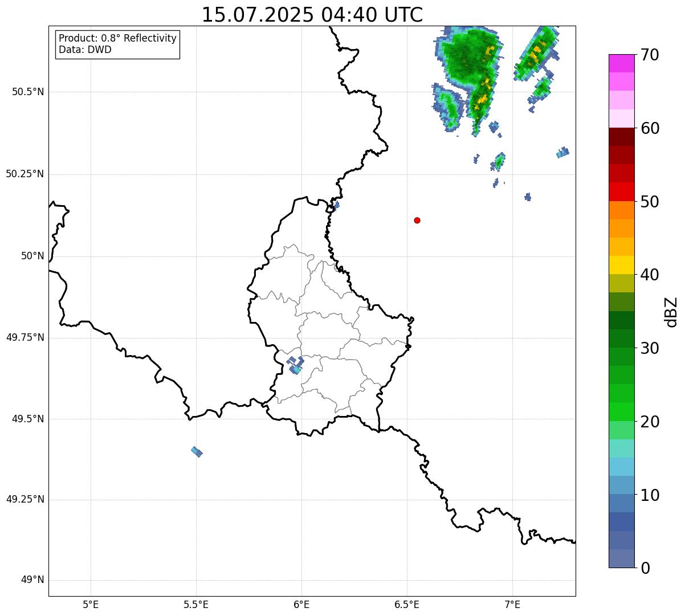The image size is (685, 616).
Task: Click the small echo near 5.5°E 49.4°N
Action: click(x=197, y=452)
